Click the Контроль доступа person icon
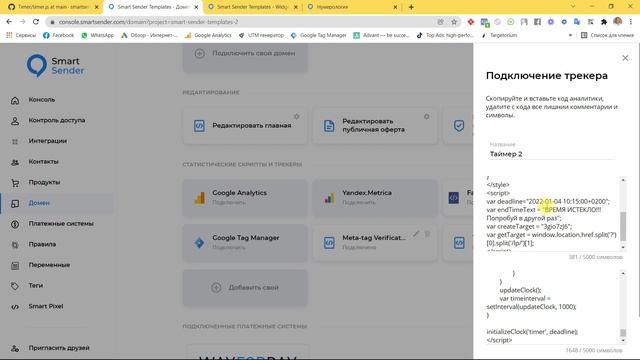 click(15, 121)
